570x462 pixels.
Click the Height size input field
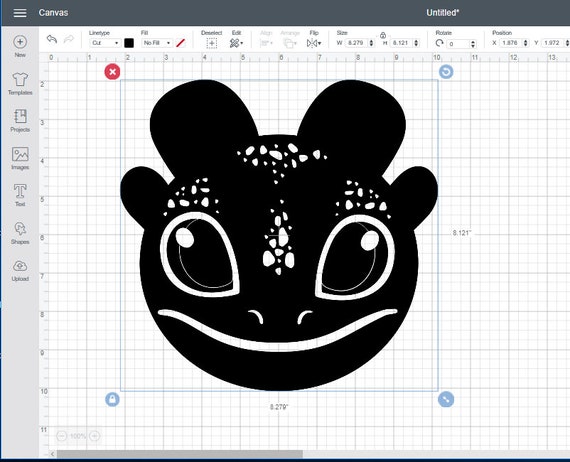point(401,43)
